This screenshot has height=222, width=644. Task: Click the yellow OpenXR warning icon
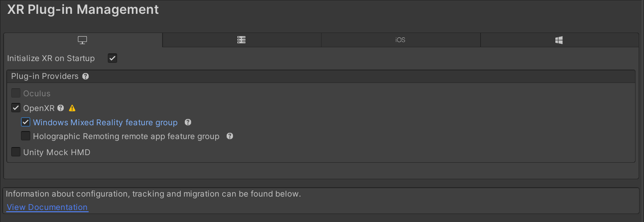point(72,108)
